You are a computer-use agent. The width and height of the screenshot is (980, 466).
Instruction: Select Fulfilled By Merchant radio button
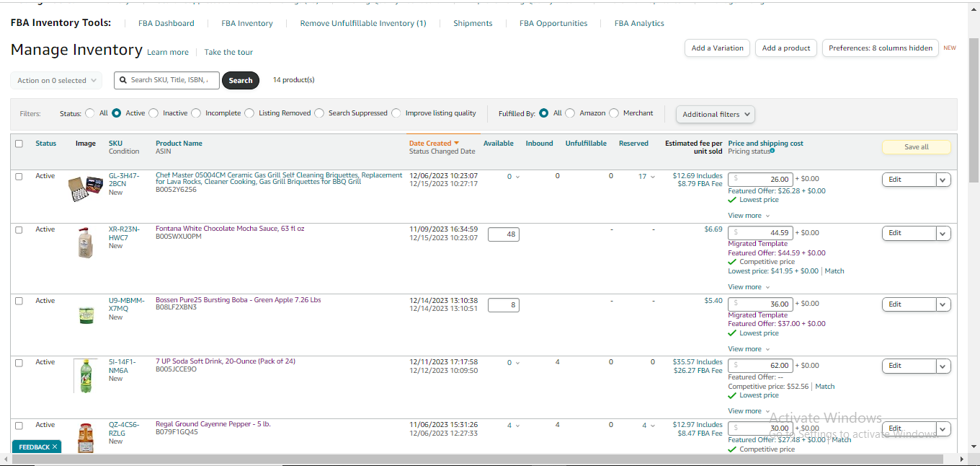point(614,113)
